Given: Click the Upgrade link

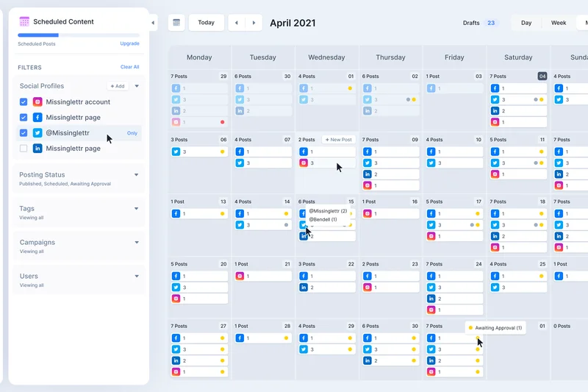Looking at the screenshot, I should coord(129,43).
